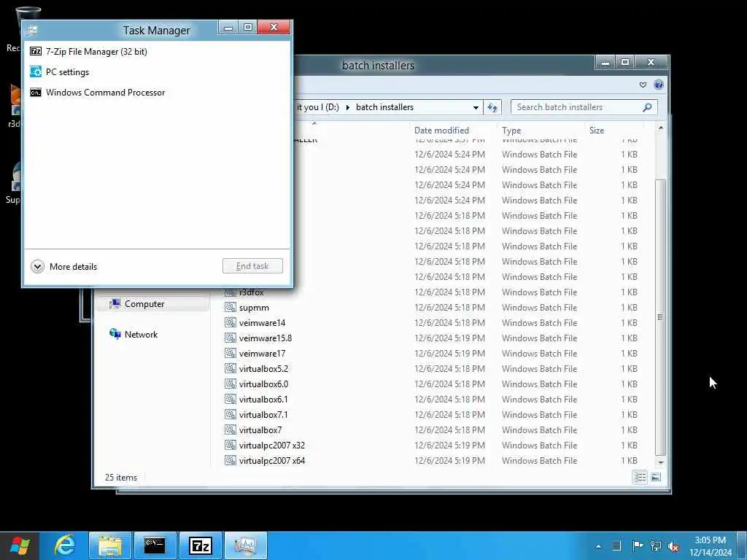747x560 pixels.
Task: Select the virtualbox6.0 batch file
Action: (263, 384)
